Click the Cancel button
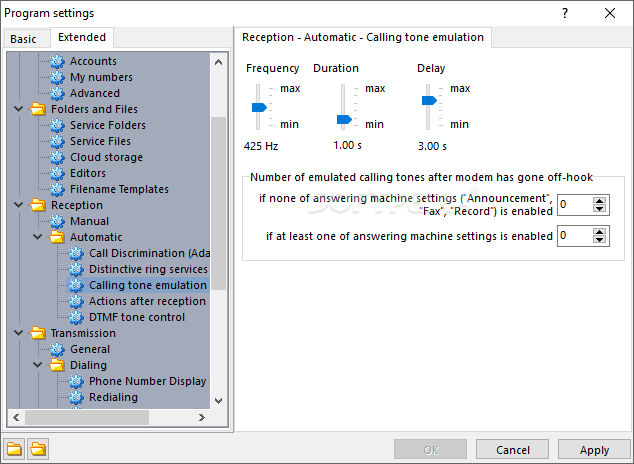This screenshot has height=464, width=634. coord(512,450)
